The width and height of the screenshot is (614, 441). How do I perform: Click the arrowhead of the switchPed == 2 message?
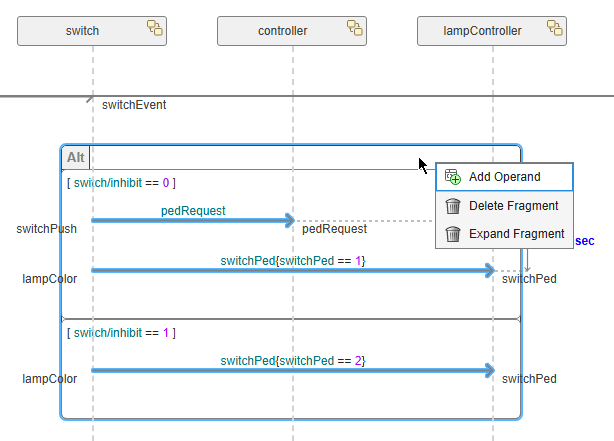click(x=490, y=371)
